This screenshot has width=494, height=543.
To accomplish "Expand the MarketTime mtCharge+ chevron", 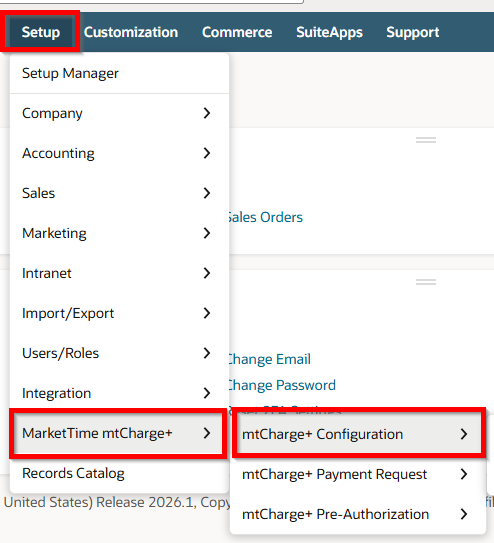I will pos(207,433).
